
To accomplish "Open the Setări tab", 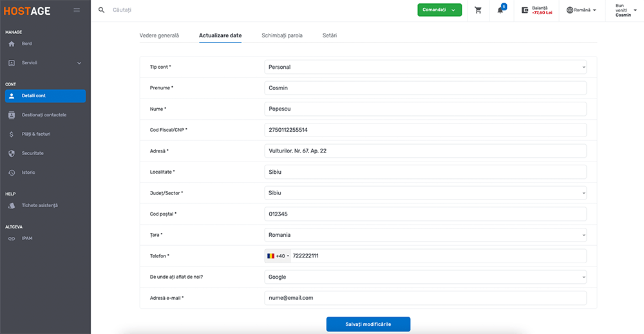I will click(x=329, y=35).
